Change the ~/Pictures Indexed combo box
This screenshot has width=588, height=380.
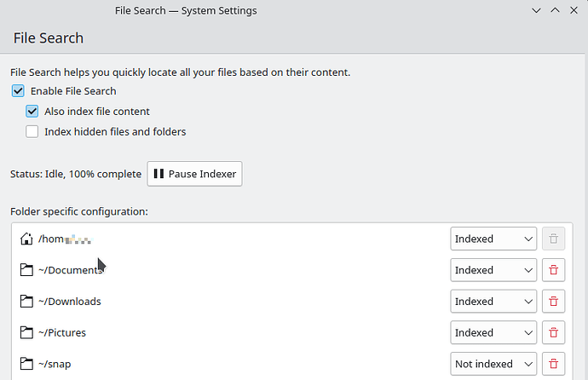click(x=493, y=333)
